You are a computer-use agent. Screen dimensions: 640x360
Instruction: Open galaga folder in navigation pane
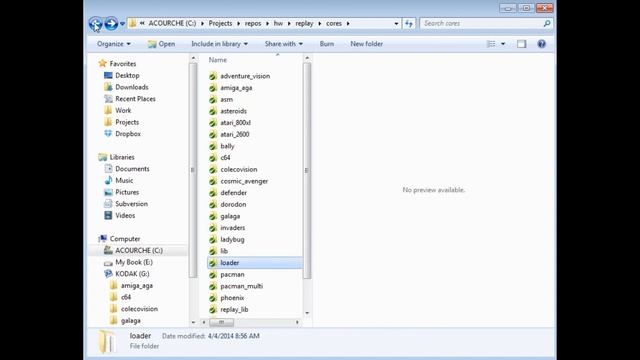point(131,320)
